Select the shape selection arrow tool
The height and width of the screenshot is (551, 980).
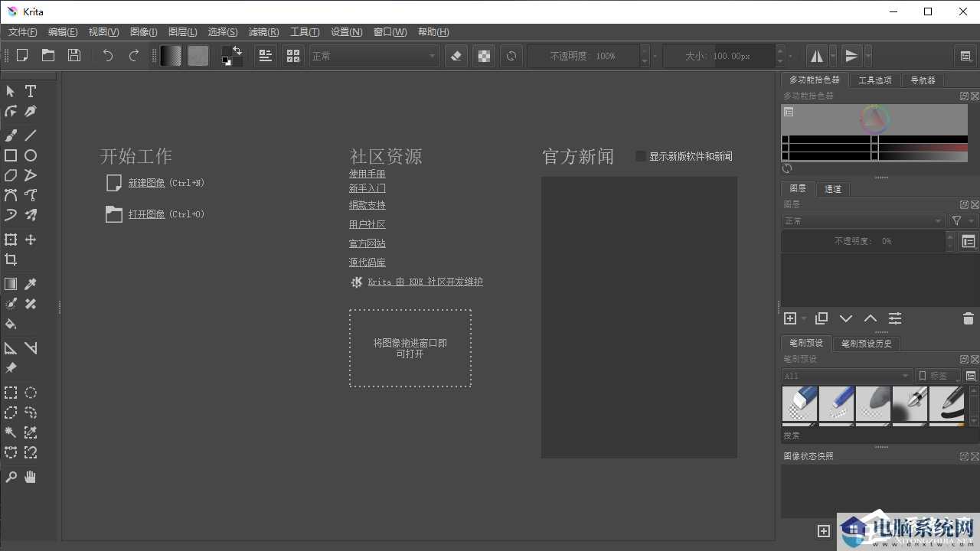click(11, 91)
